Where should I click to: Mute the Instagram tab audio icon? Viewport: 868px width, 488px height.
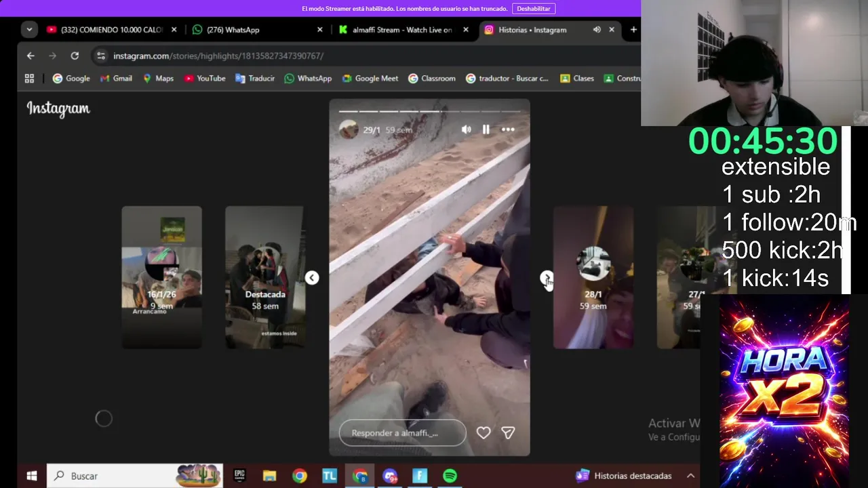(x=597, y=30)
